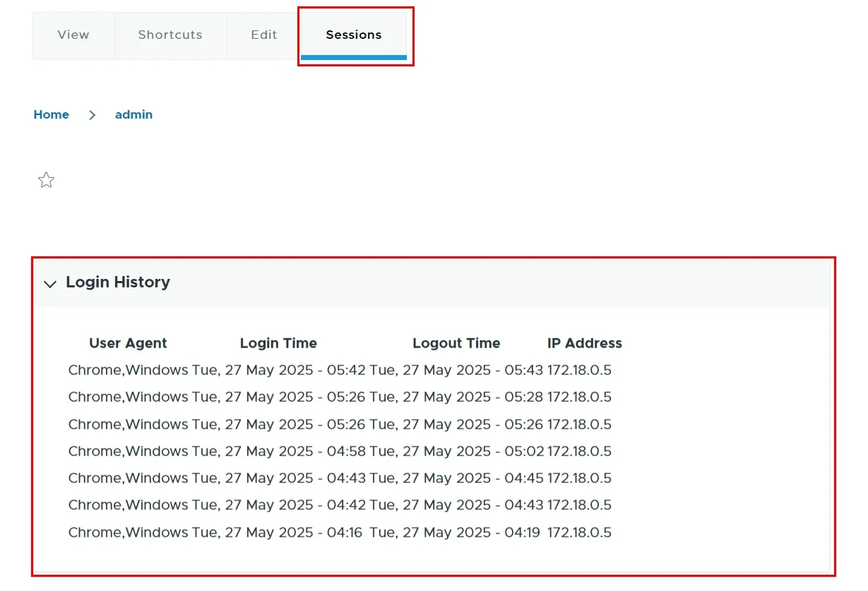Add page to shortcuts with star icon
Screen dimensions: 868x591
[x=46, y=180]
